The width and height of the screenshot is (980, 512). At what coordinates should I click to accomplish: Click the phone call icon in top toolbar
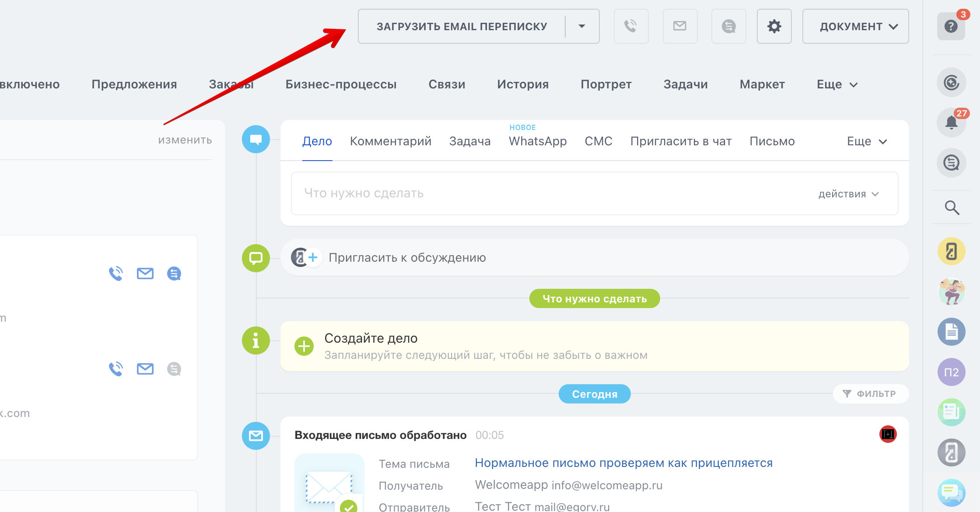[630, 26]
